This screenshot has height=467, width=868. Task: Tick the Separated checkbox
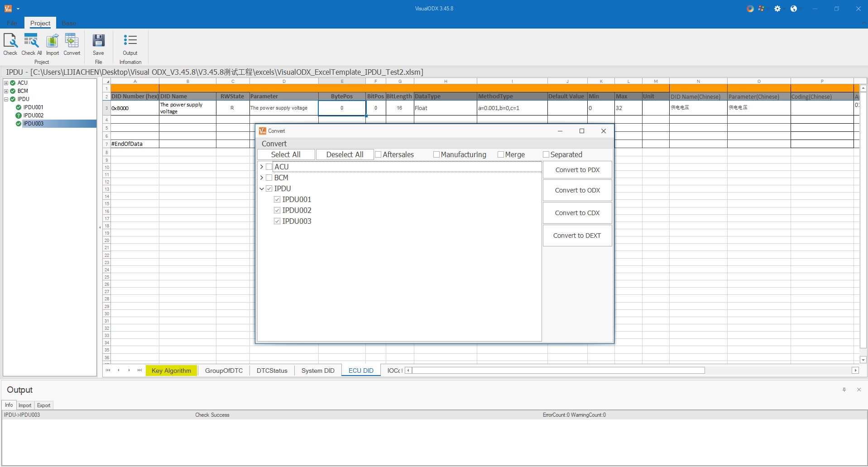[546, 154]
